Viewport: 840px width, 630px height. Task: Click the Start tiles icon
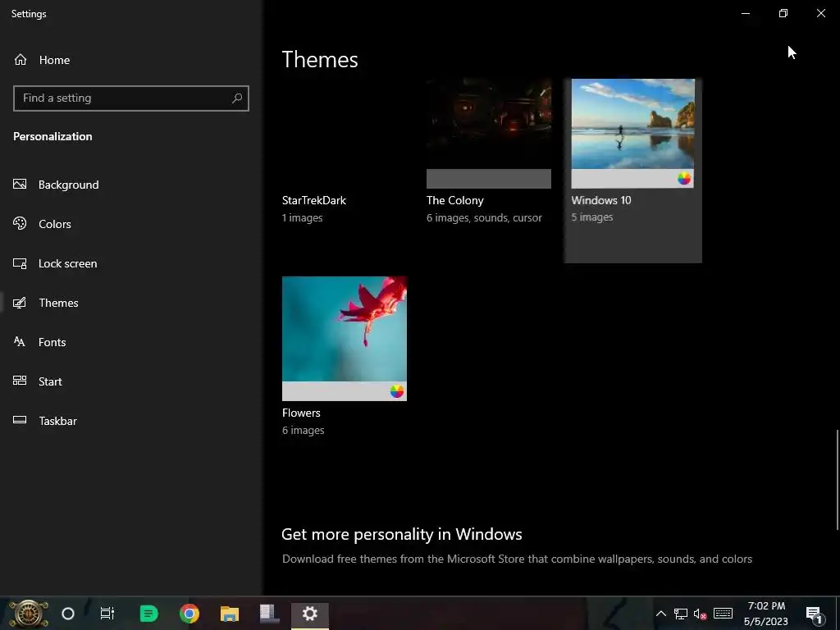20,381
